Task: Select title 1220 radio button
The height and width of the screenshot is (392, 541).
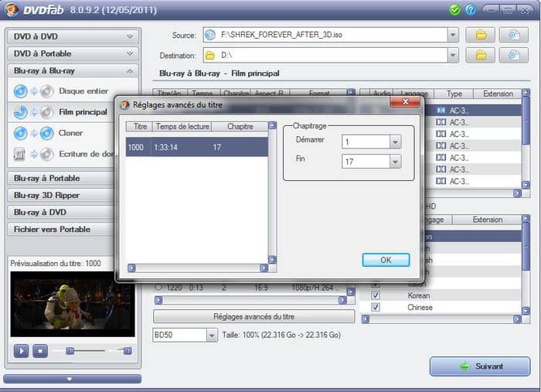Action: (x=158, y=288)
